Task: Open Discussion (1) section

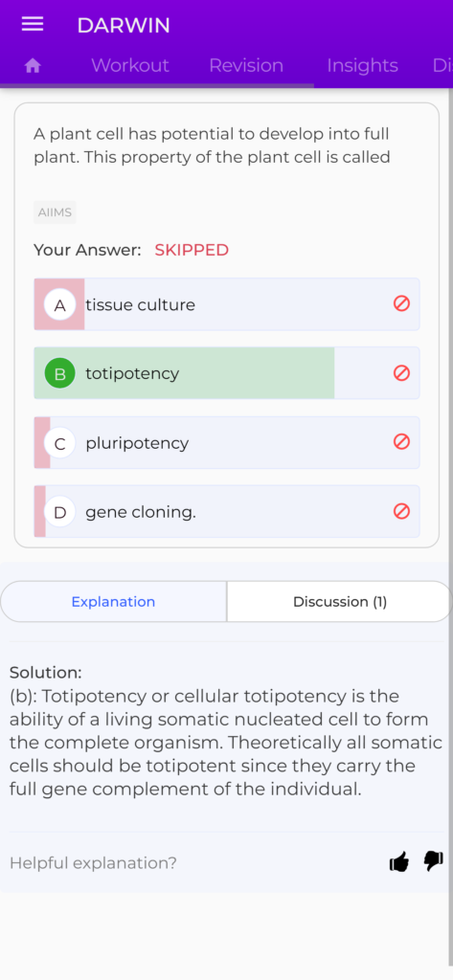Action: (x=340, y=601)
